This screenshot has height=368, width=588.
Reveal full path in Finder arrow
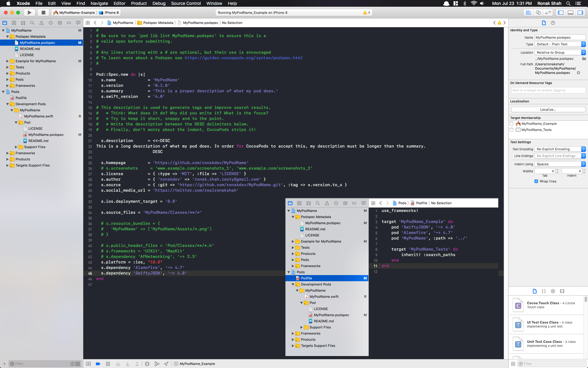point(579,73)
